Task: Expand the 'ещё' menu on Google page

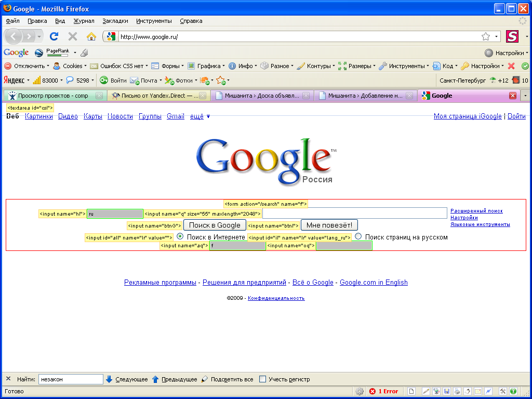Action: point(200,116)
